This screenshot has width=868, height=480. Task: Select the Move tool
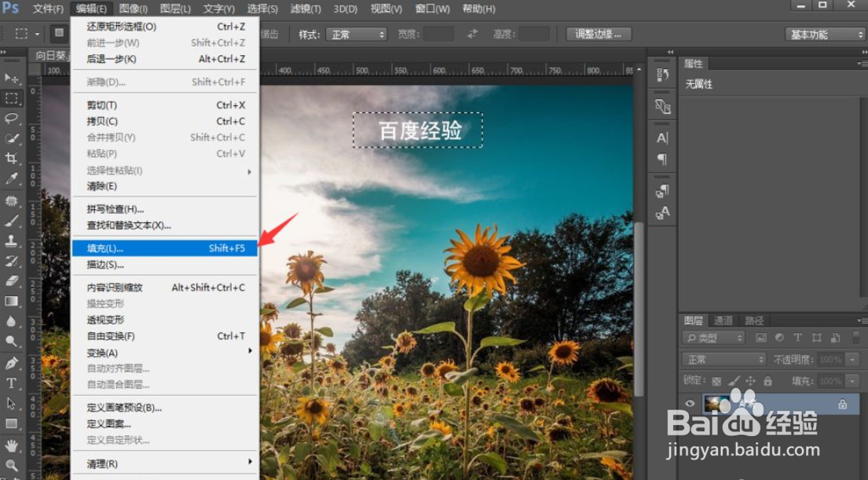(x=11, y=78)
